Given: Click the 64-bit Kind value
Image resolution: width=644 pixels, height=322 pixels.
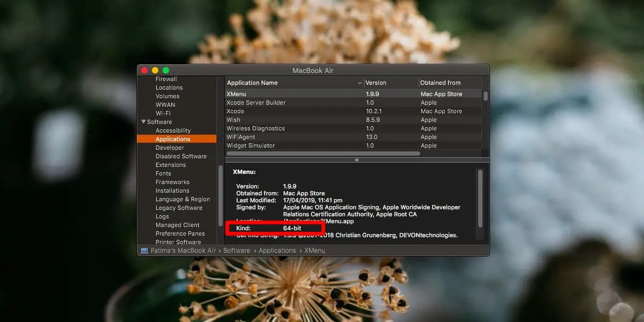Looking at the screenshot, I should pyautogui.click(x=292, y=228).
